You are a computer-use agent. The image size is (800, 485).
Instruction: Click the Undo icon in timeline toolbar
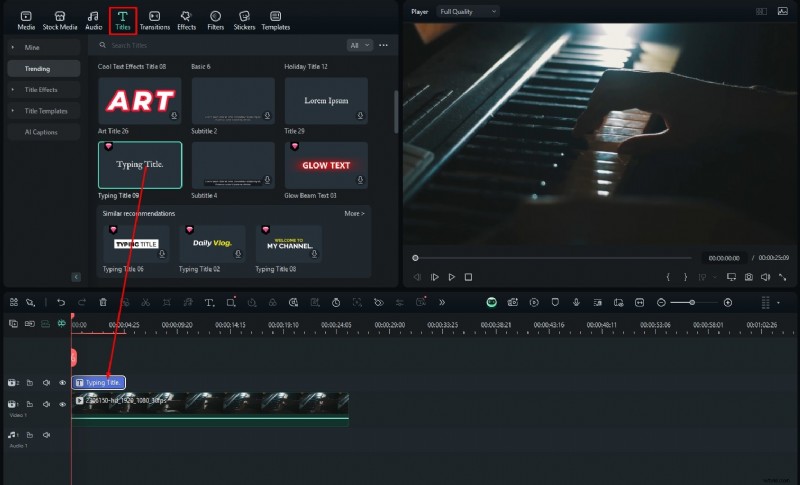click(61, 302)
